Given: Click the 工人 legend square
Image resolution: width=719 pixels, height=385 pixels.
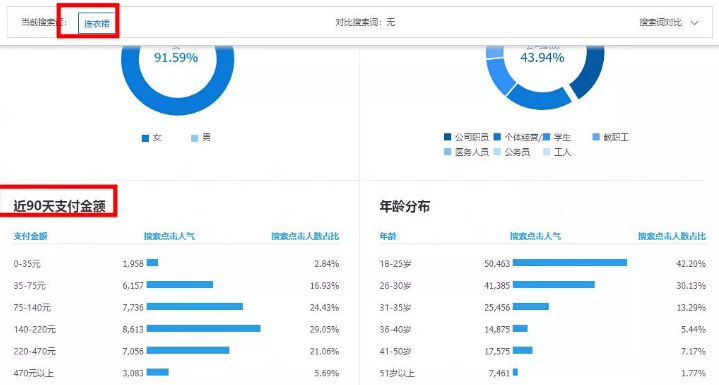Looking at the screenshot, I should click(x=547, y=152).
